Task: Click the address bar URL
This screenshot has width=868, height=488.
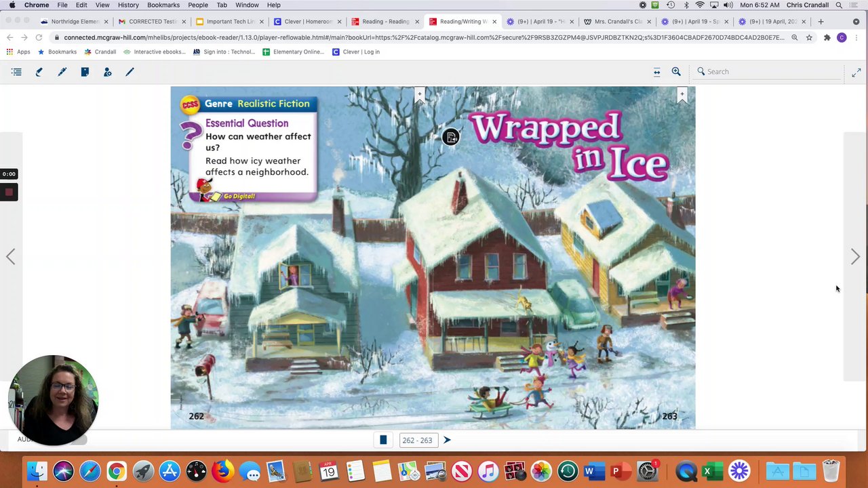Action: click(424, 38)
